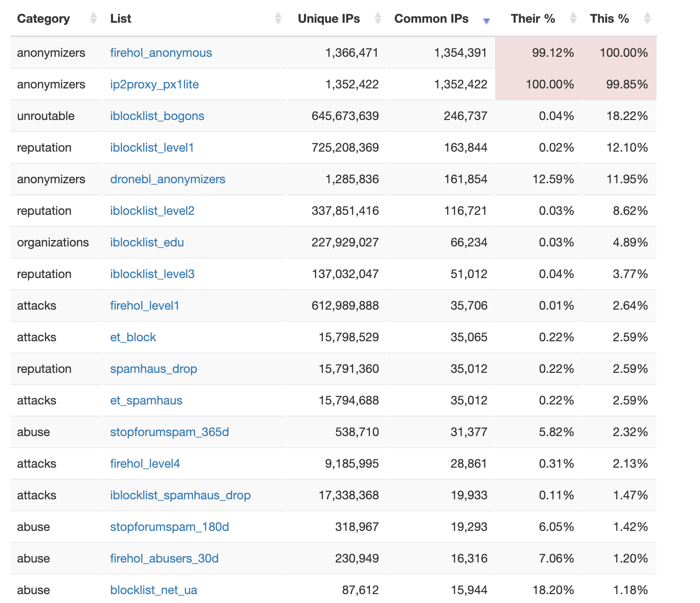Open the firehol_anonymous list link
This screenshot has height=603, width=700.
coord(161,53)
